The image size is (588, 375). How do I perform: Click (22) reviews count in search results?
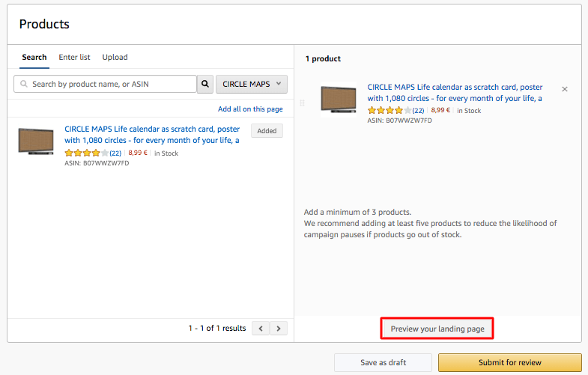pos(115,153)
